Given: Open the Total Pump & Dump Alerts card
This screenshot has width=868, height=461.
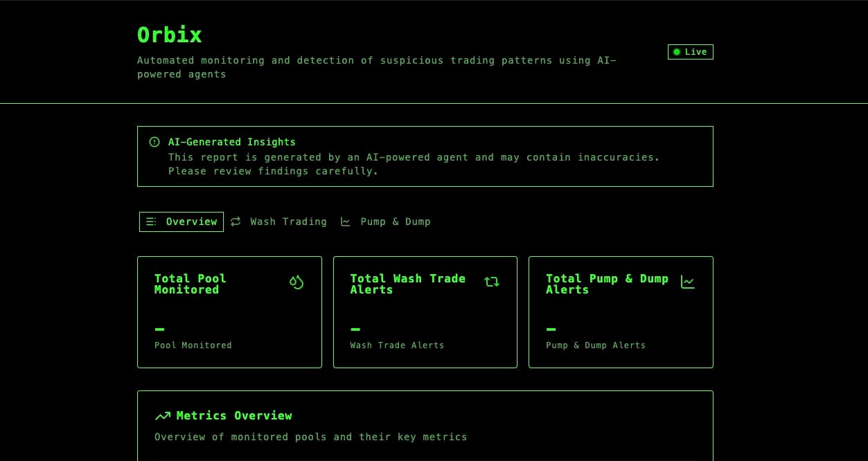Looking at the screenshot, I should [x=621, y=312].
